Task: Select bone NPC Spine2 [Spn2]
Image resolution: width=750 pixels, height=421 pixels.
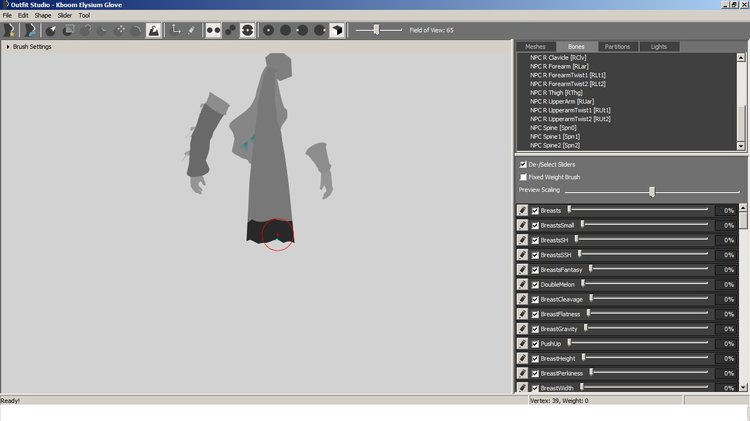Action: click(555, 145)
